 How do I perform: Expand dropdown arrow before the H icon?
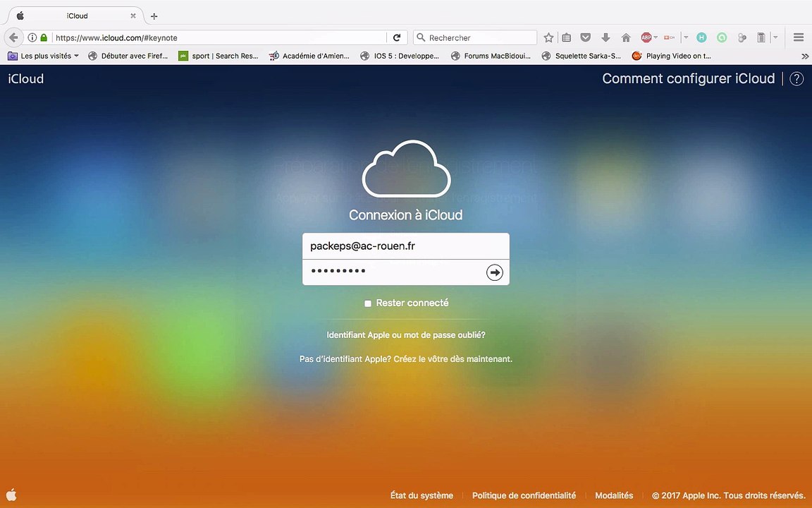coord(686,37)
